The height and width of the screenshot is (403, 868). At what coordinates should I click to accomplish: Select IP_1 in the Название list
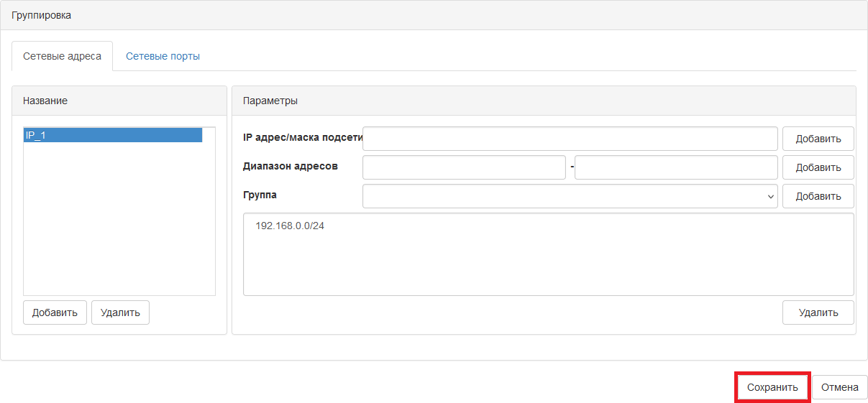113,135
